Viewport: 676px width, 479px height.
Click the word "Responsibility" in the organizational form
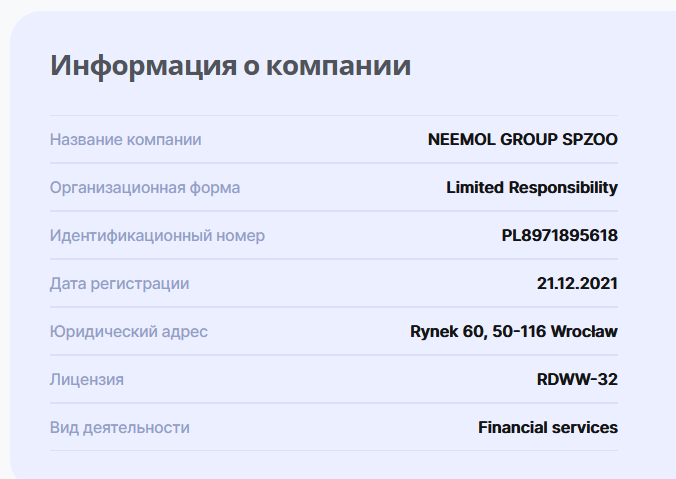[x=563, y=188]
